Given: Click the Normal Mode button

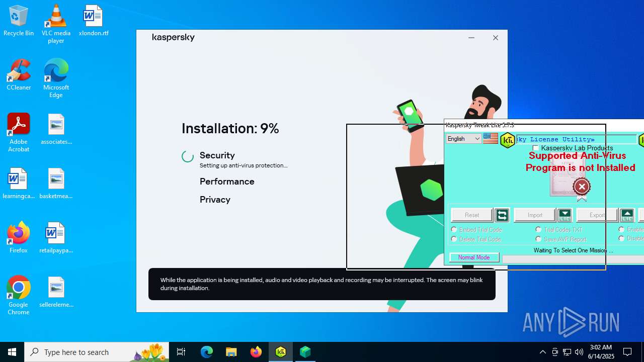Looking at the screenshot, I should 474,257.
